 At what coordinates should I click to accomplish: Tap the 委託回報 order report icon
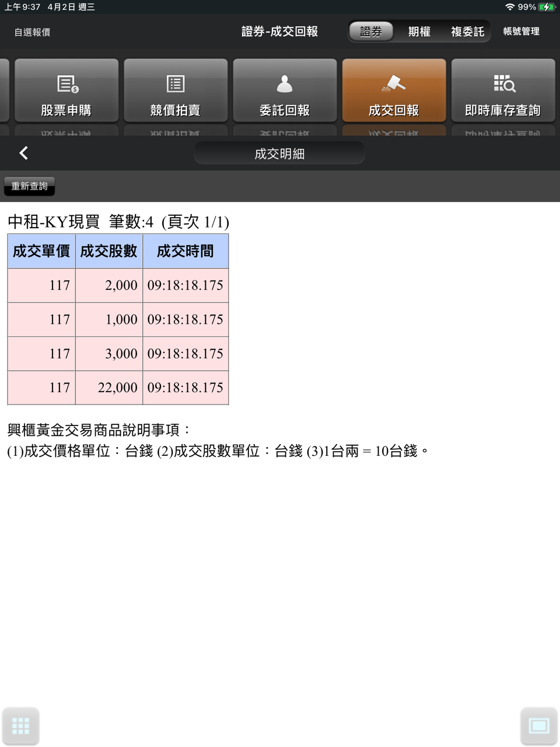284,90
